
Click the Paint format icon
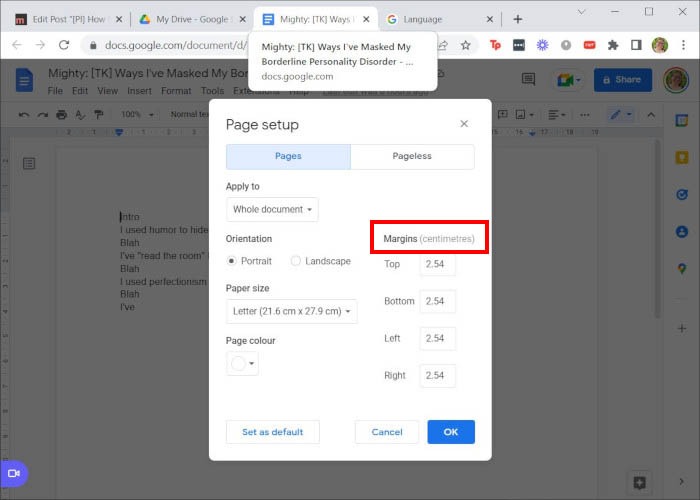coord(99,115)
